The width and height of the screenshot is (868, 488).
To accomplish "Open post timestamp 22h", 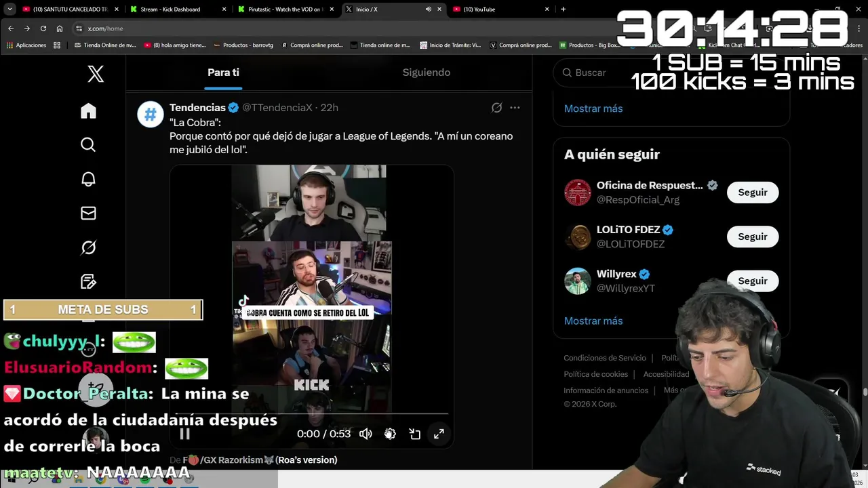I will (x=329, y=108).
